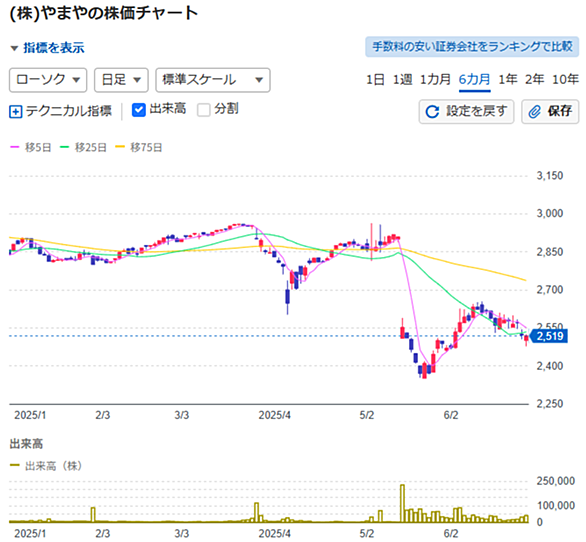Click the blue 2,519 current price tag
586x542 pixels.
549,336
